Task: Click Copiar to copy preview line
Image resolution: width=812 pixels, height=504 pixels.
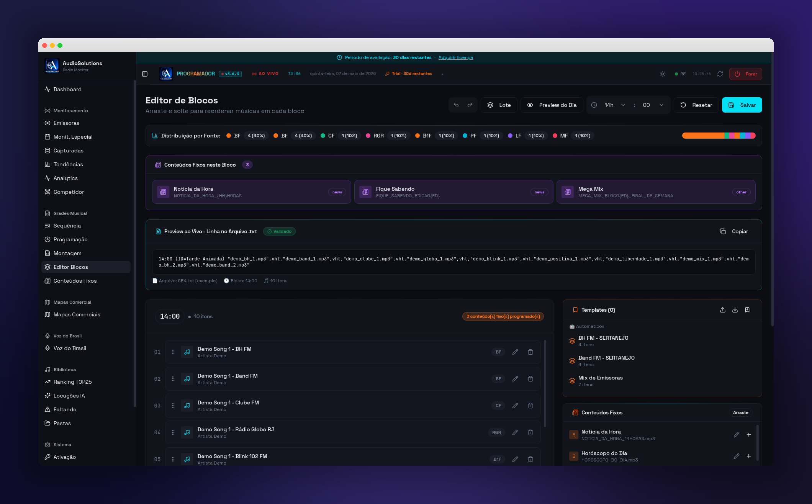Action: point(734,231)
